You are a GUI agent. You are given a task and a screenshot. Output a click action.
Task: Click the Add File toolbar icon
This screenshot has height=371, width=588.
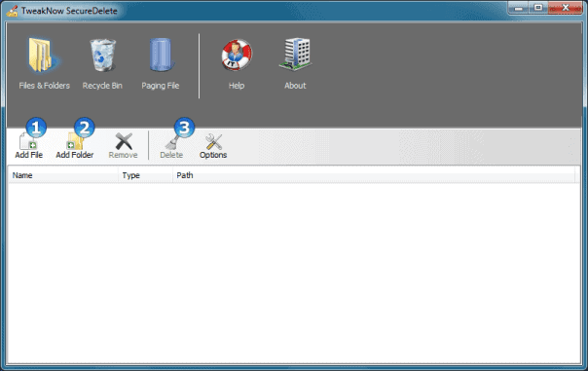28,141
